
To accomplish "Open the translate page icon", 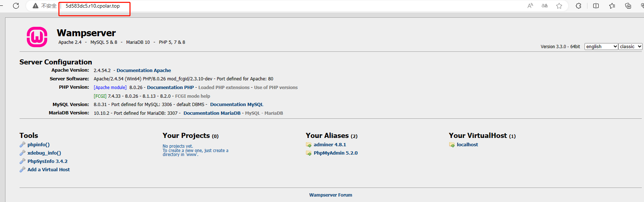I will click(x=545, y=6).
